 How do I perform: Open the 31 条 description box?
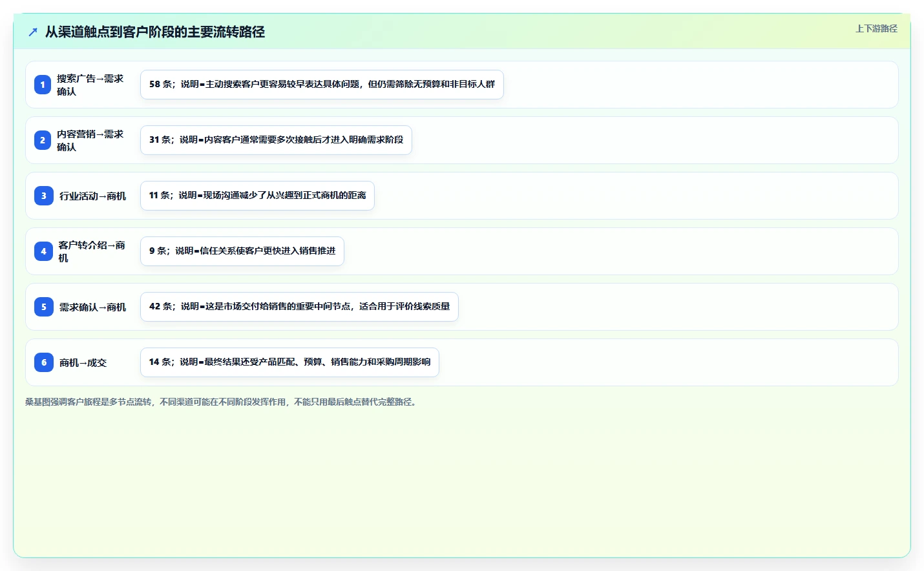276,140
